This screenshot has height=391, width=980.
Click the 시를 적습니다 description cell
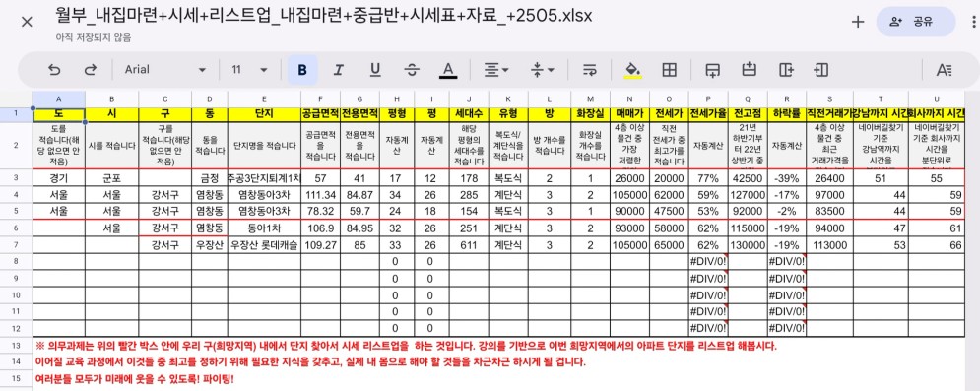pyautogui.click(x=112, y=146)
